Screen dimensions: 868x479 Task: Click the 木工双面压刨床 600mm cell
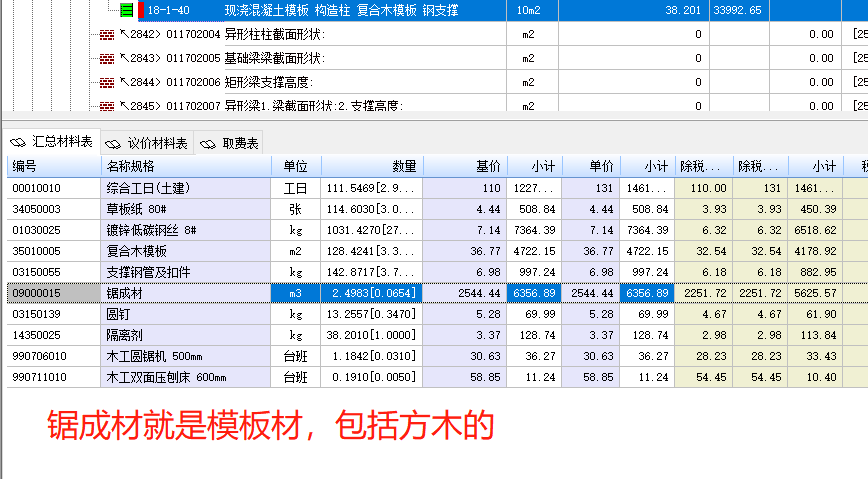coord(186,378)
